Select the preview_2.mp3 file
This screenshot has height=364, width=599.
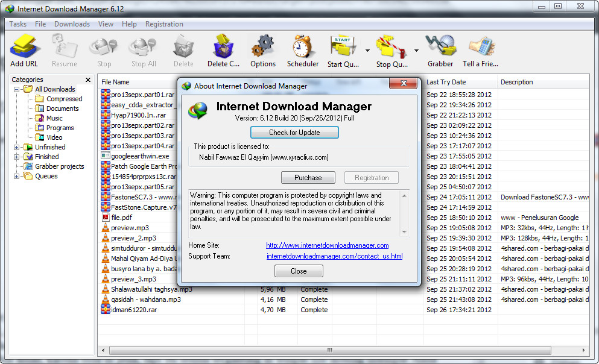tap(133, 238)
